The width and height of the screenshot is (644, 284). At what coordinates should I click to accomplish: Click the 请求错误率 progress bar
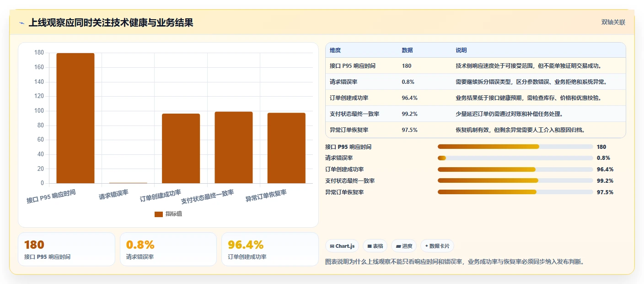[x=515, y=158]
